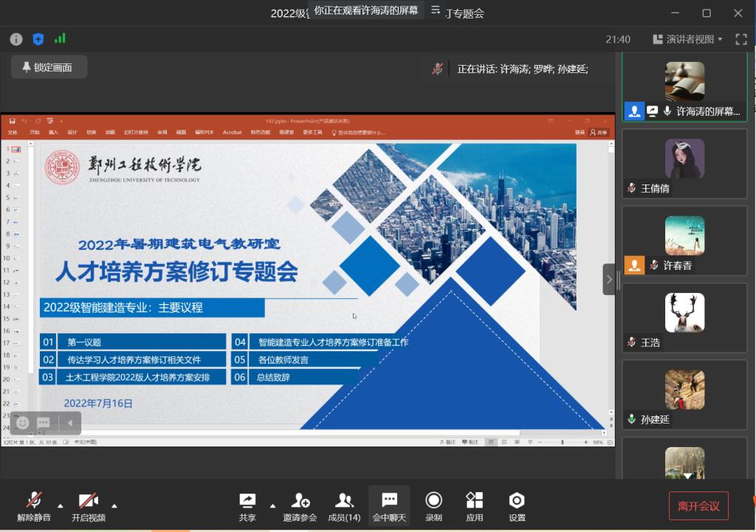Click the red 离开会议 button
The image size is (756, 532).
point(698,505)
